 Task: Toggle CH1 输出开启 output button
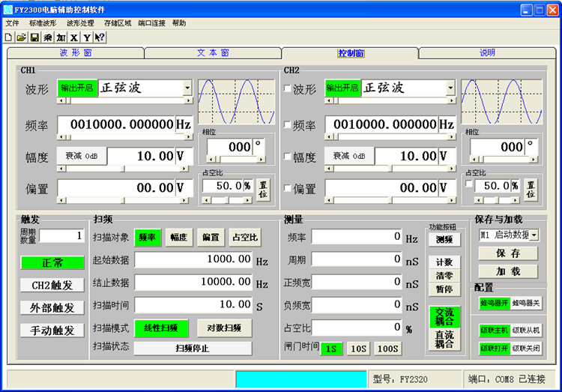tap(77, 88)
